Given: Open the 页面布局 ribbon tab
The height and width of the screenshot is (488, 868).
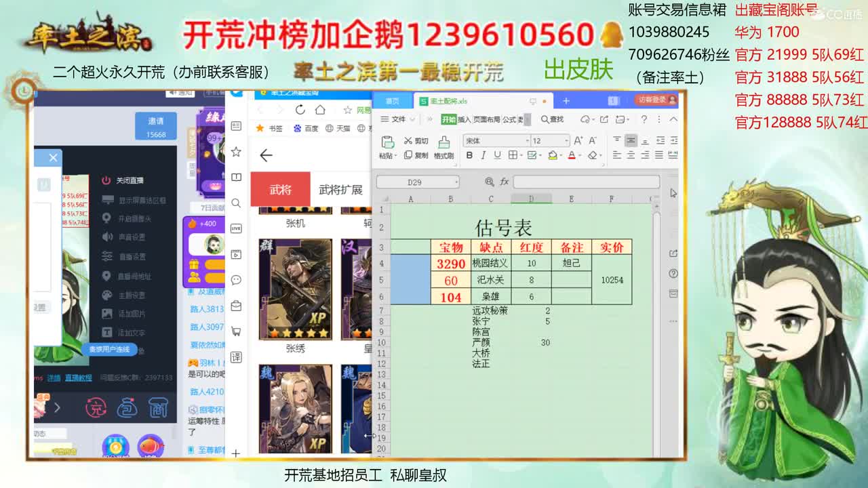Looking at the screenshot, I should pos(486,119).
